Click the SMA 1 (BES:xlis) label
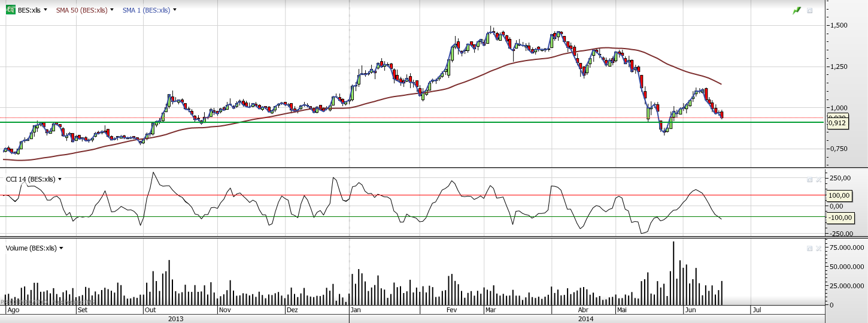Viewport: 868px width, 323px height. [145, 10]
